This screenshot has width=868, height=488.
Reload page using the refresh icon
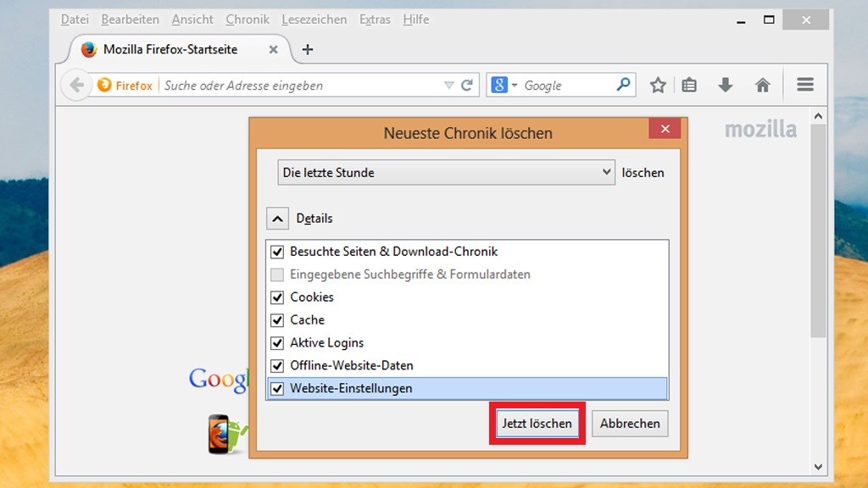point(467,85)
